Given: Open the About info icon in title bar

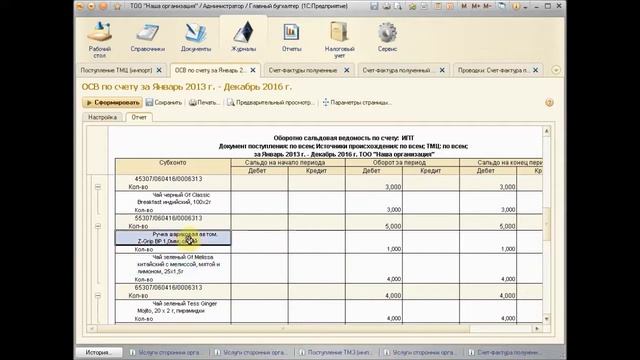Looking at the screenshot, I should pyautogui.click(x=516, y=6).
